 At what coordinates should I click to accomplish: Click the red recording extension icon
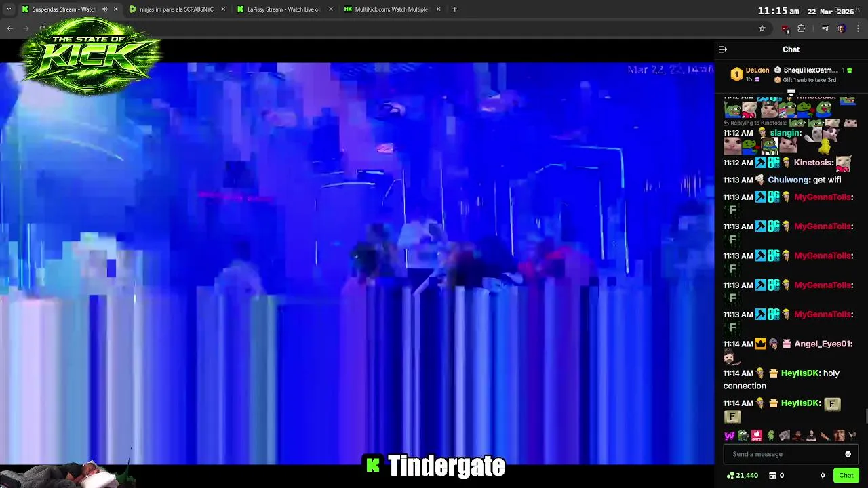(x=785, y=28)
